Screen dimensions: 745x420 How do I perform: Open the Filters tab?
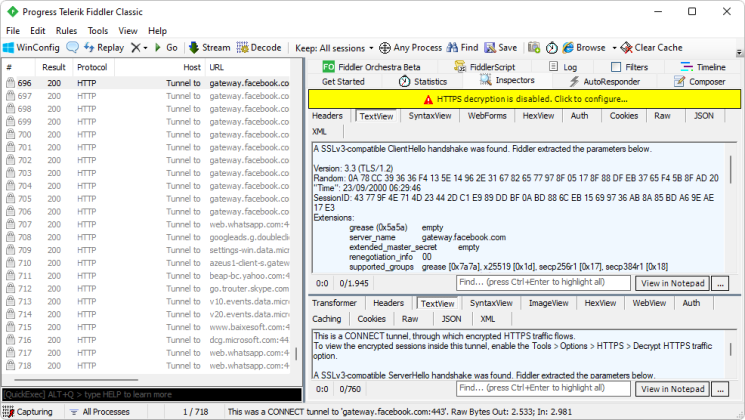coord(630,67)
